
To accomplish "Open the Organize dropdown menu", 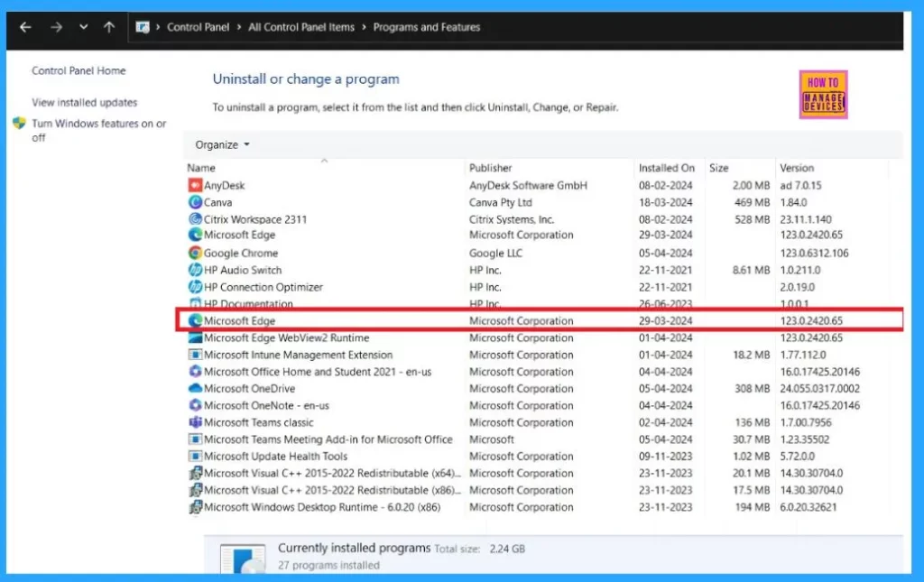I will 222,144.
